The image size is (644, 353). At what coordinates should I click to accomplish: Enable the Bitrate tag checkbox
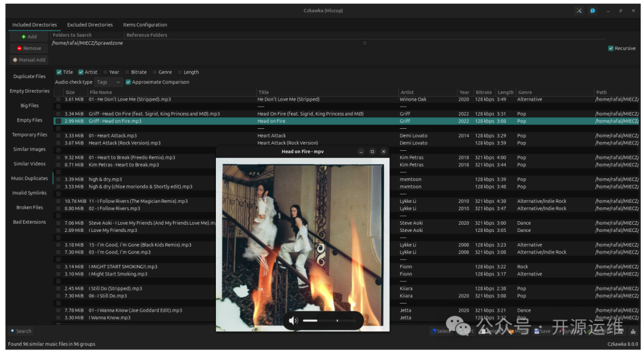128,72
